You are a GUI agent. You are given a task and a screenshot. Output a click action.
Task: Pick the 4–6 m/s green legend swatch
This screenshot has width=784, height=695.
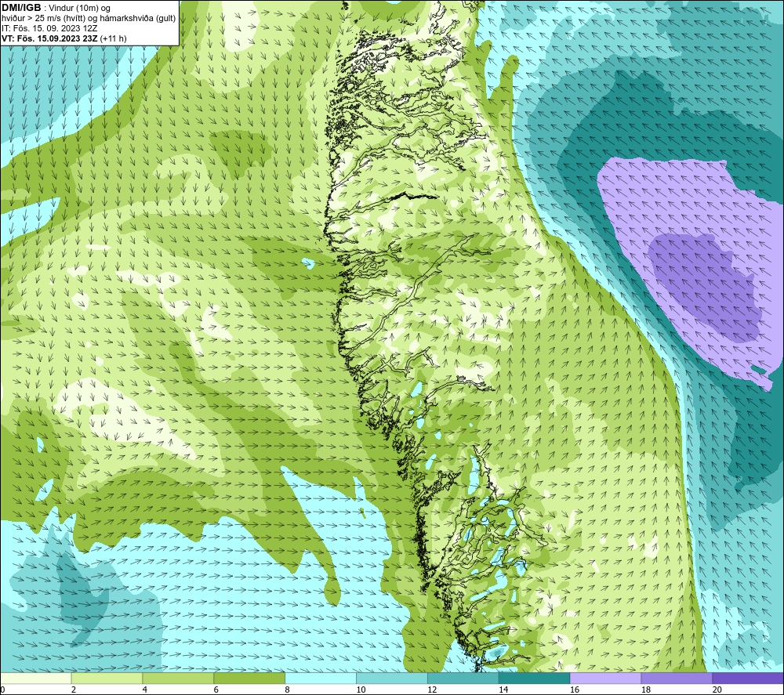point(178,678)
